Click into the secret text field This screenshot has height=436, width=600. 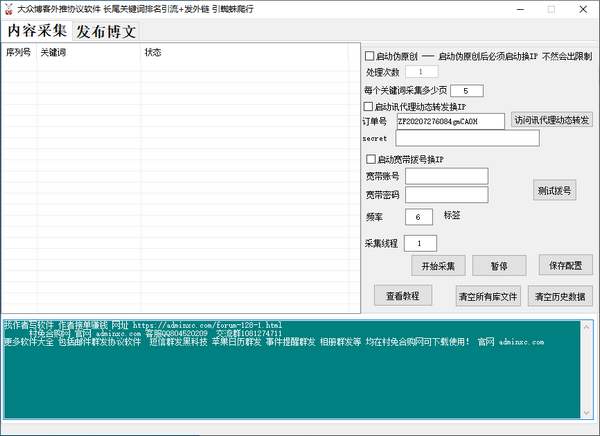467,138
